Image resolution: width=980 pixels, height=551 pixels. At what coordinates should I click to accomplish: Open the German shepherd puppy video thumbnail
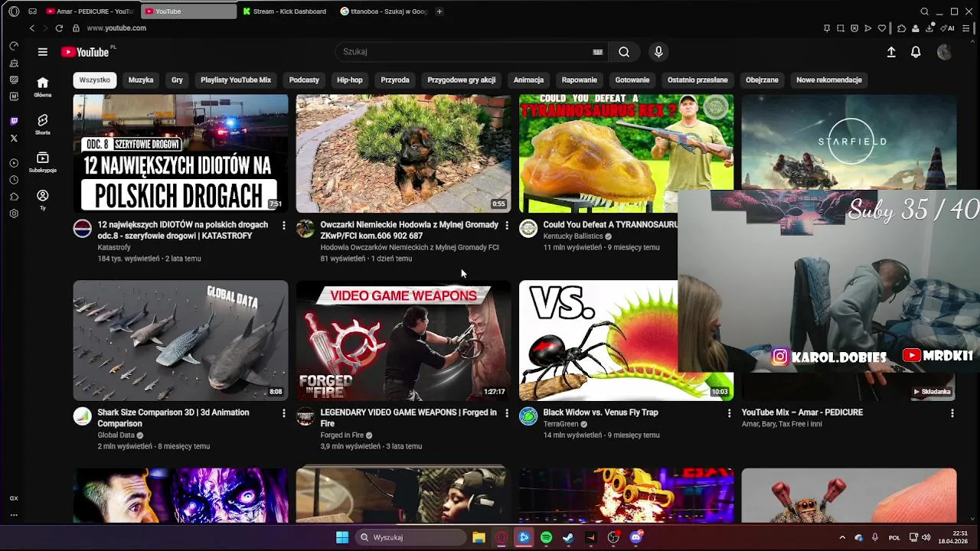[403, 154]
